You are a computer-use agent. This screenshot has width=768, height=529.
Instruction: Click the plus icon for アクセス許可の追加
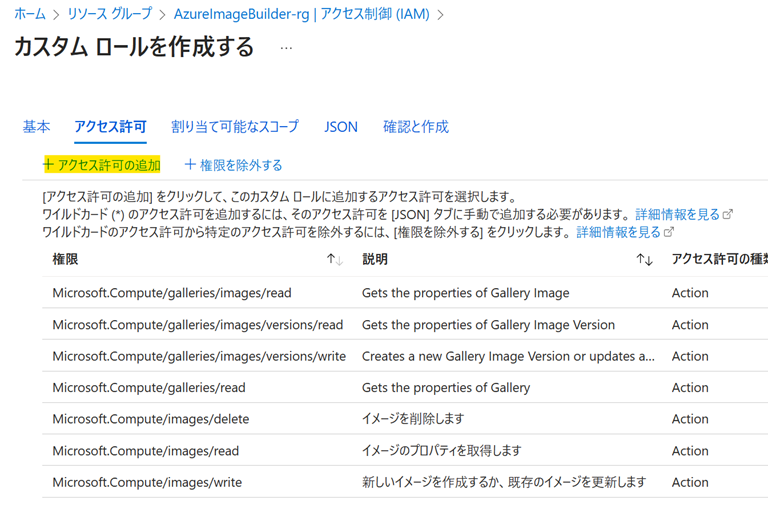point(48,165)
